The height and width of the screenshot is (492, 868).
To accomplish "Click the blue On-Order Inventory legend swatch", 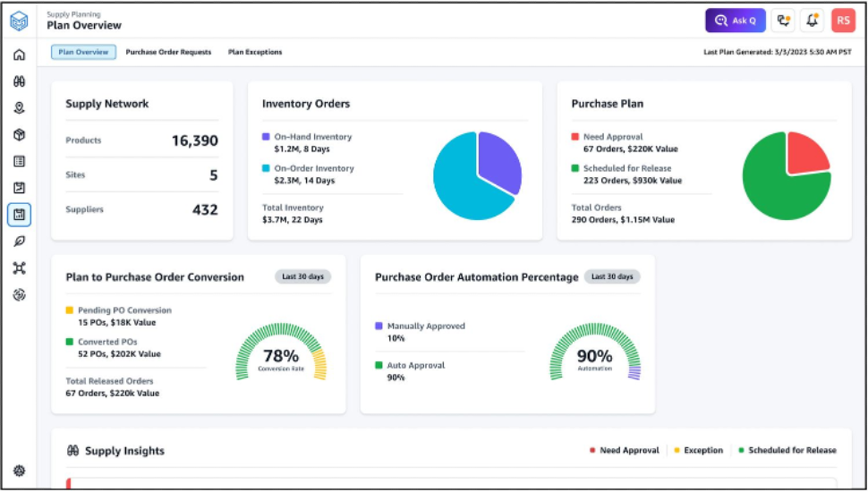I will (x=266, y=168).
